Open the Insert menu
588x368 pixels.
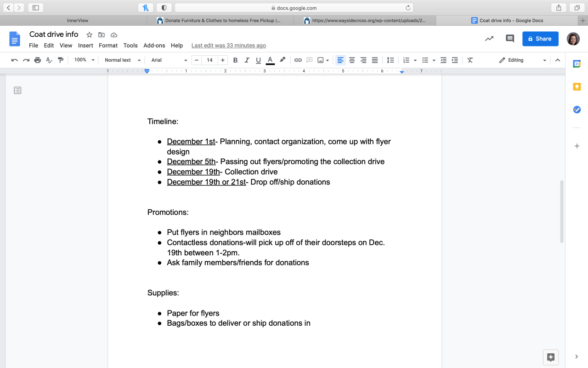tap(85, 46)
